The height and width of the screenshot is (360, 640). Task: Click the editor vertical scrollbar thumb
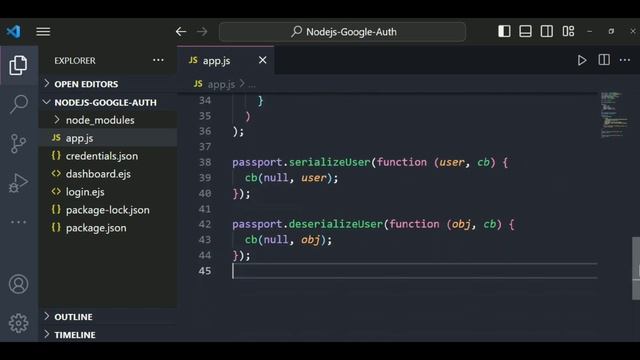636,268
